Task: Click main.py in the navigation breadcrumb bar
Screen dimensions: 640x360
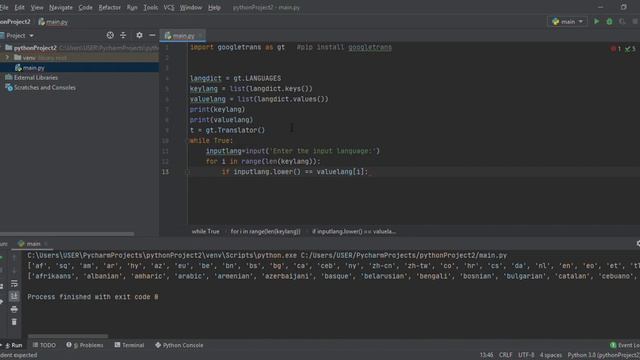Action: click(53, 22)
